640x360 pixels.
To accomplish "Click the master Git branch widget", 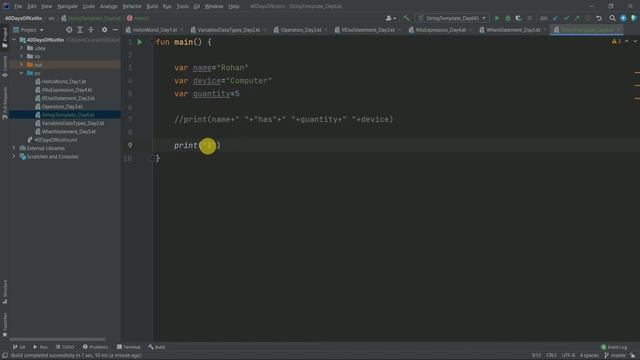I will click(615, 356).
